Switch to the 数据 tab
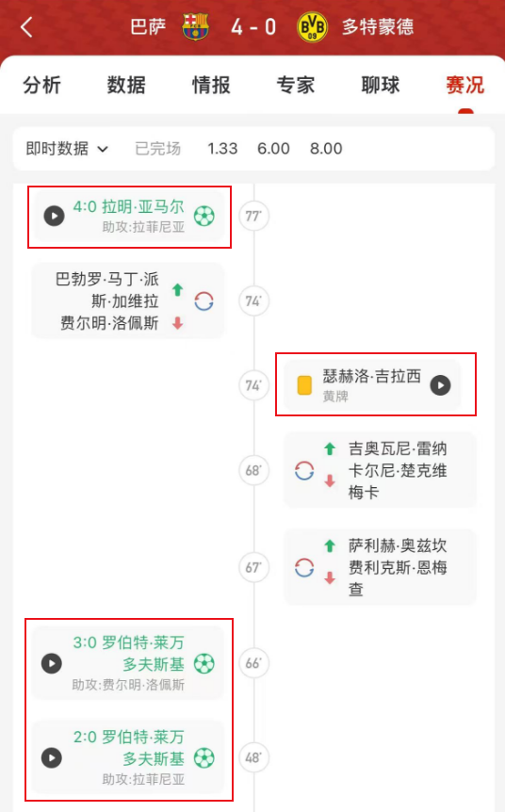 click(x=126, y=85)
